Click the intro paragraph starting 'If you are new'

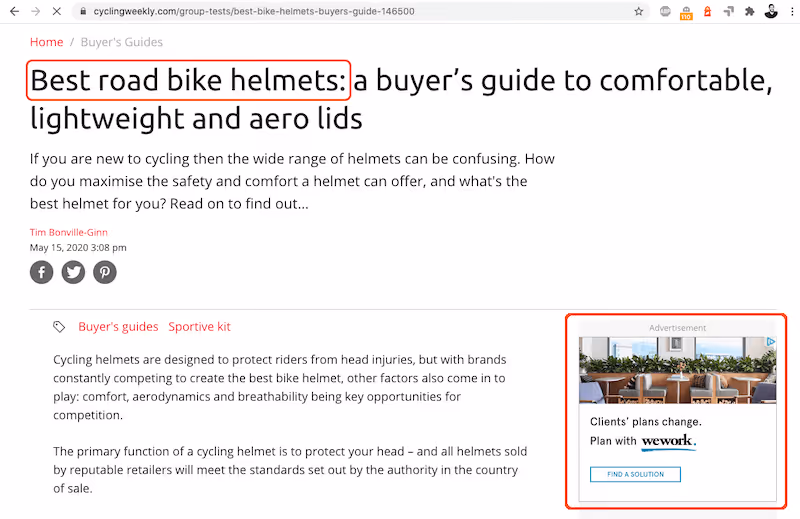pyautogui.click(x=292, y=181)
